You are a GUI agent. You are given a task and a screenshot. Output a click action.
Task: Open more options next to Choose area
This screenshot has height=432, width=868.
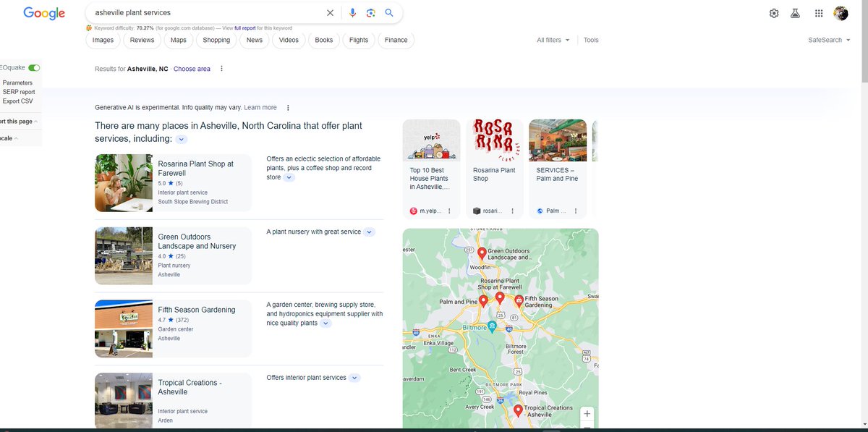221,69
